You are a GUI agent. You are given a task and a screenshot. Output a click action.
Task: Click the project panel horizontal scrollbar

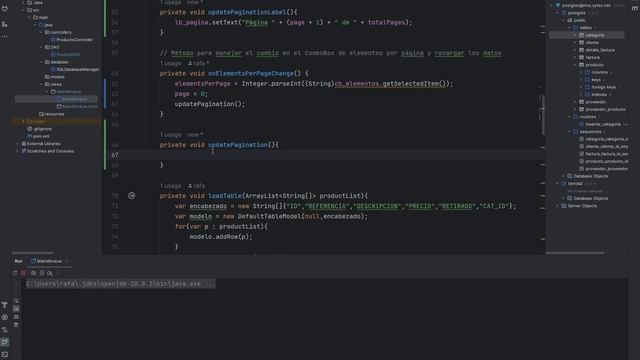coord(32,253)
